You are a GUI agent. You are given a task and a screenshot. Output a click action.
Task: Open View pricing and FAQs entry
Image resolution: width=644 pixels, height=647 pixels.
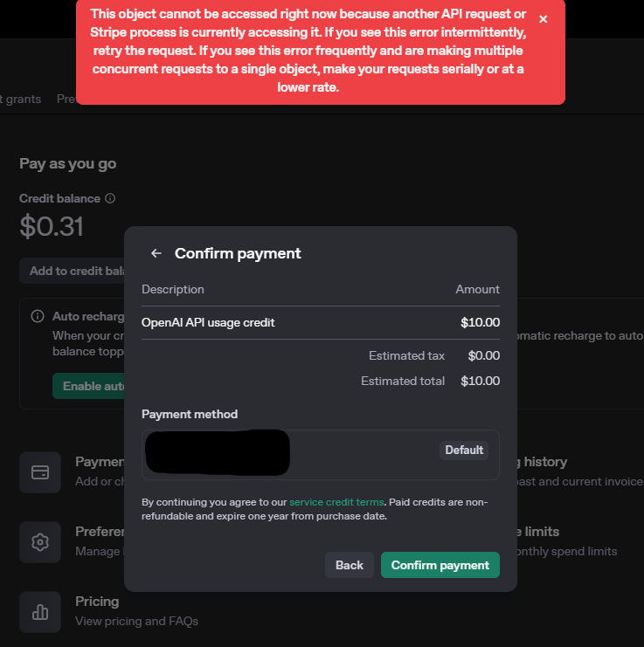tap(136, 621)
